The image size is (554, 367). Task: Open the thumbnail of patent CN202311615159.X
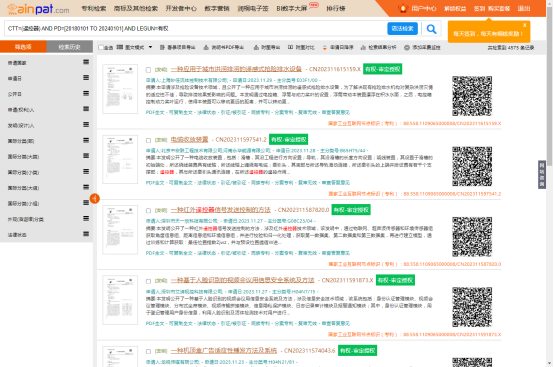[x=120, y=89]
